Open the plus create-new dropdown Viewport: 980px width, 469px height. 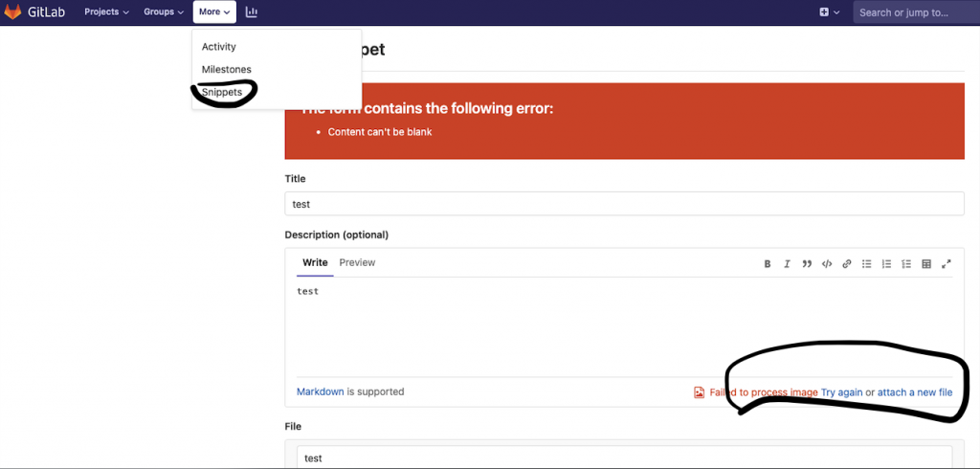click(x=829, y=12)
